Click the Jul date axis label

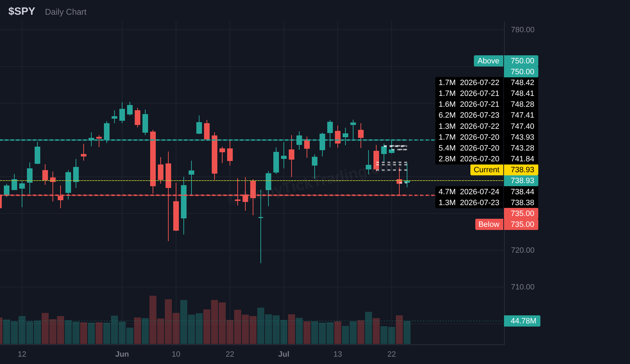[x=284, y=354]
